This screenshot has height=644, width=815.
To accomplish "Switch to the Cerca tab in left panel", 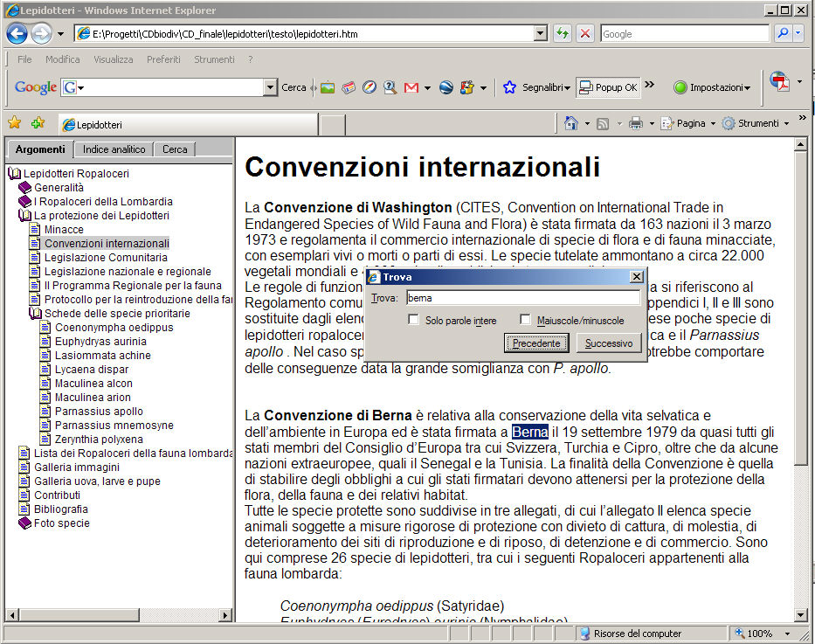I will [x=175, y=149].
